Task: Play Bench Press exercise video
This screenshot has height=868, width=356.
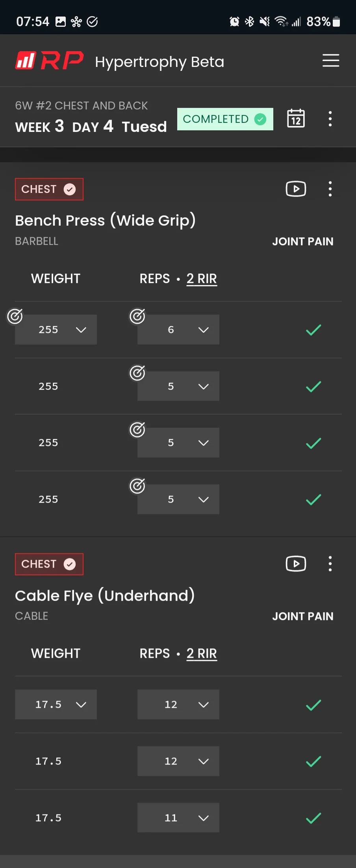Action: click(x=296, y=189)
